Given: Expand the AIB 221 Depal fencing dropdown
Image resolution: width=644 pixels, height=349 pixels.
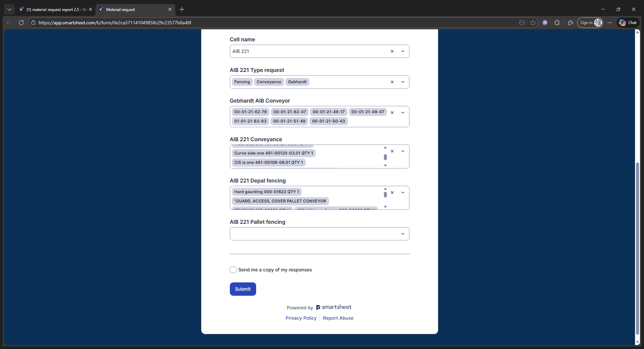Looking at the screenshot, I should pyautogui.click(x=403, y=192).
